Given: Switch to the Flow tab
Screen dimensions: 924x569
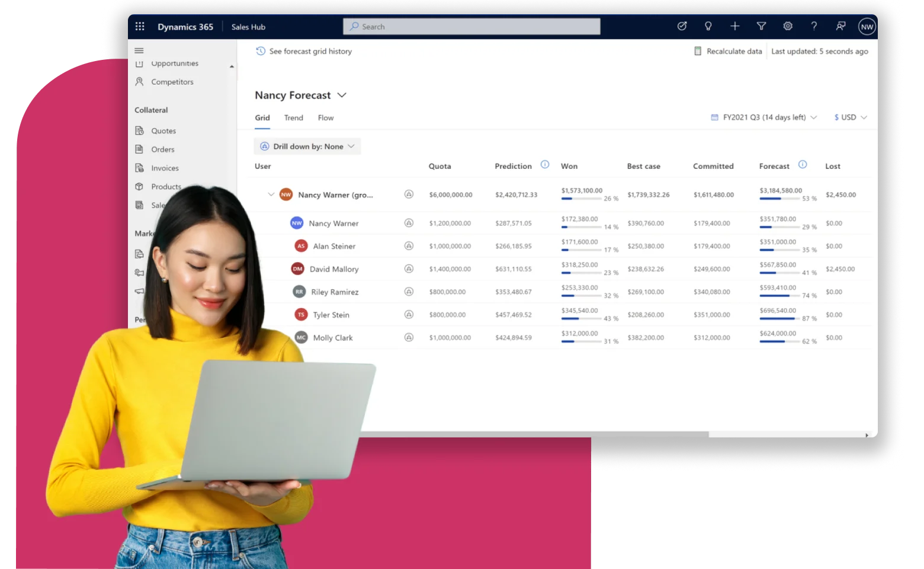Looking at the screenshot, I should point(326,118).
